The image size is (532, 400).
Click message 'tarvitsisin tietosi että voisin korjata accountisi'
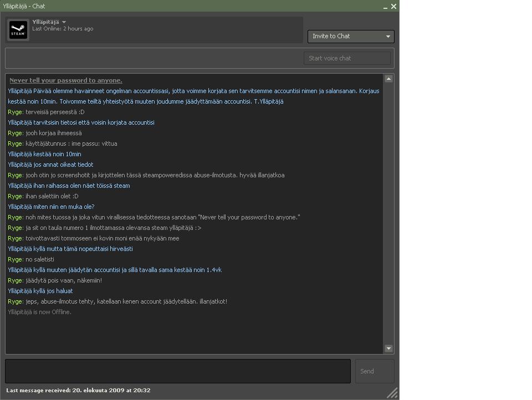pyautogui.click(x=94, y=122)
